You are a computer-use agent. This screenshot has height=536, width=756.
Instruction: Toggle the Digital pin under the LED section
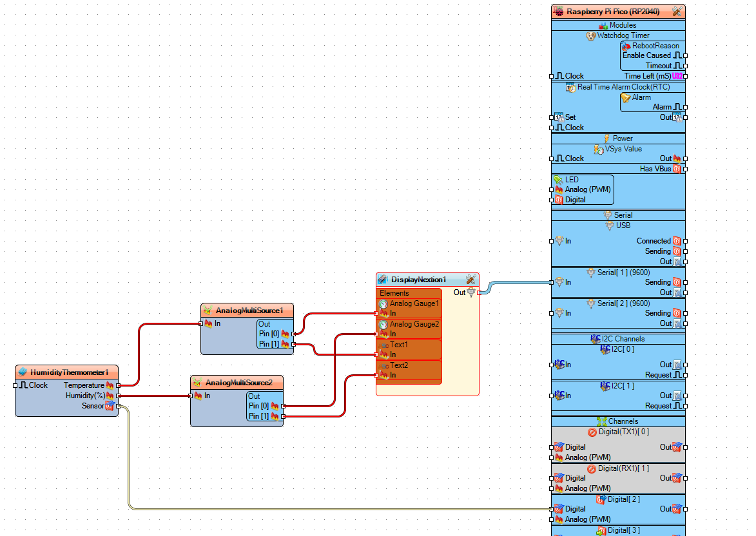pos(558,200)
